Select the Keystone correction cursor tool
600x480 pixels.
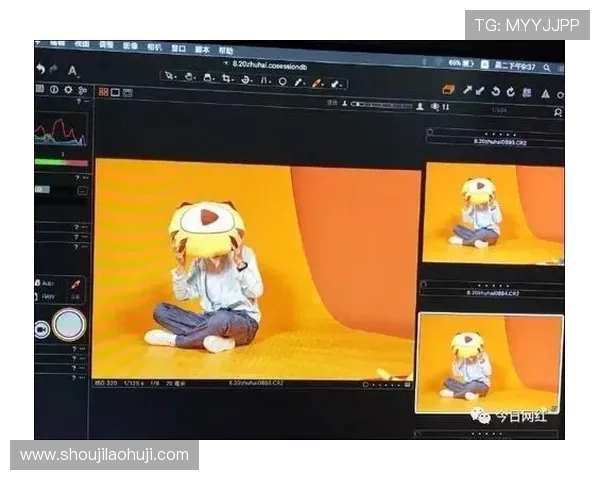click(265, 80)
